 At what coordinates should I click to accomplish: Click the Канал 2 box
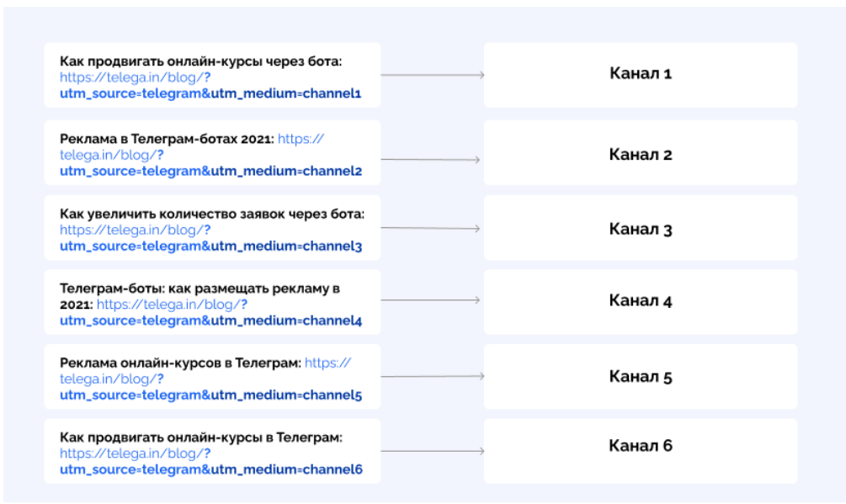(640, 155)
